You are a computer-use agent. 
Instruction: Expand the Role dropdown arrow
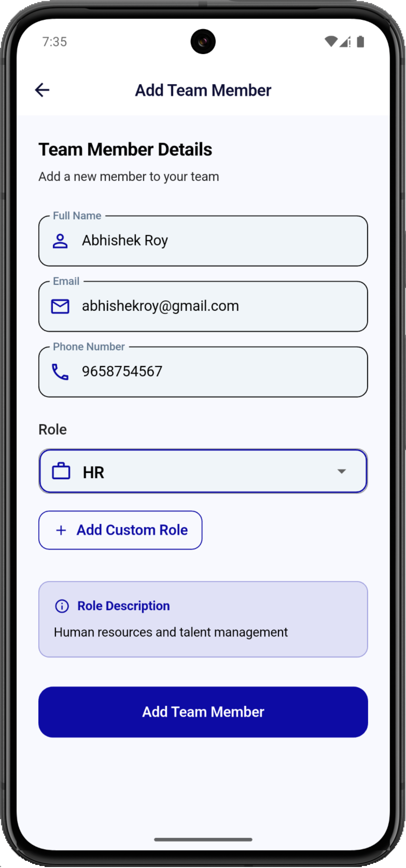342,471
